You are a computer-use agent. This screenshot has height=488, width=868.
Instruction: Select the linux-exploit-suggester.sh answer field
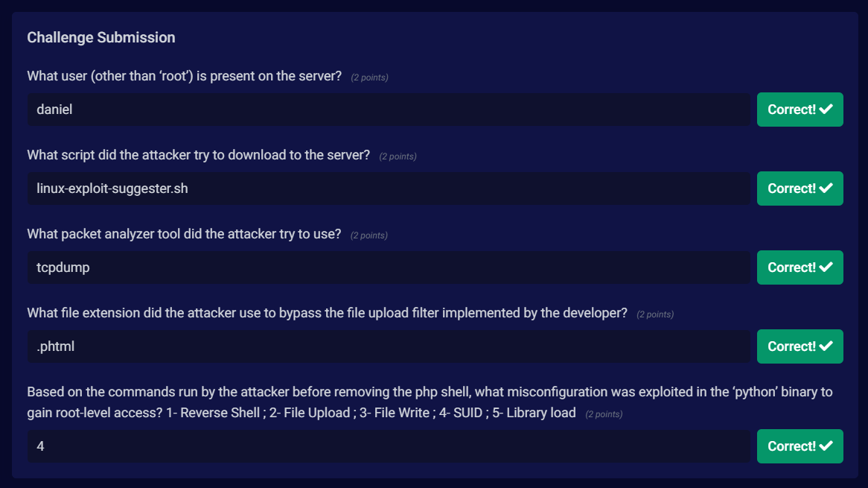pos(389,188)
